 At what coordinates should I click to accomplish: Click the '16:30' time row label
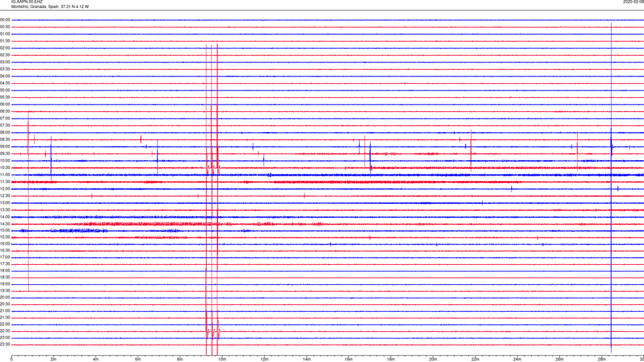[x=5, y=250]
